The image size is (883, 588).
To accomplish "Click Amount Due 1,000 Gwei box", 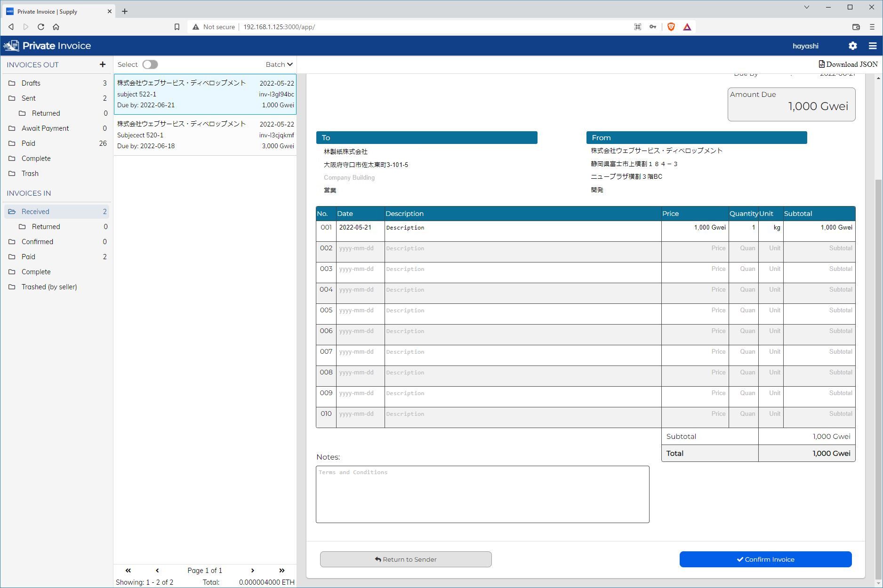I will 792,104.
